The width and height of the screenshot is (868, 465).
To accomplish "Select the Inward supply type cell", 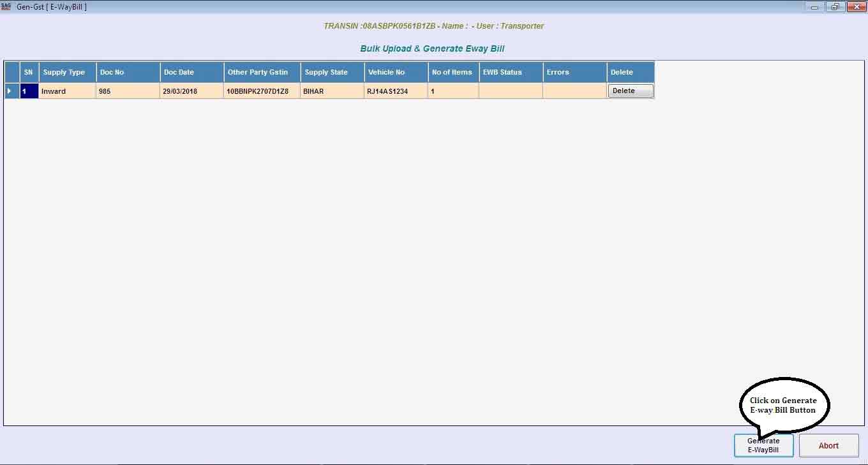I will [67, 91].
